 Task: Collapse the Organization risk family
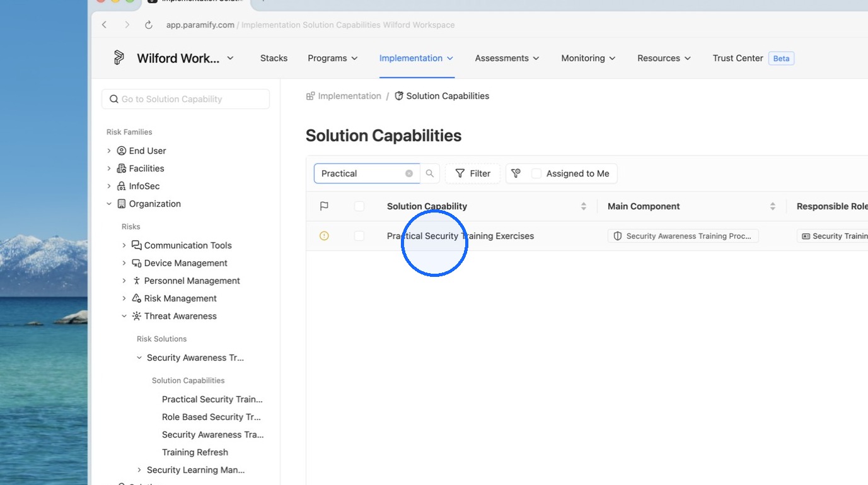click(x=109, y=204)
